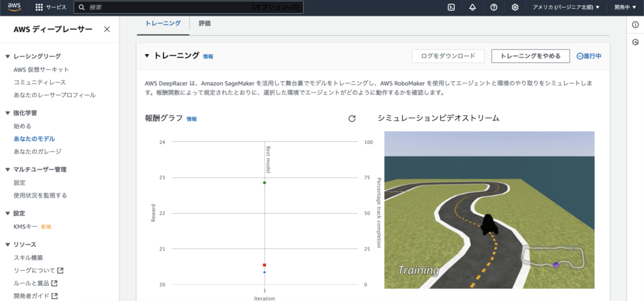This screenshot has width=644, height=301.
Task: Collapse the リソース section
Action: point(8,244)
